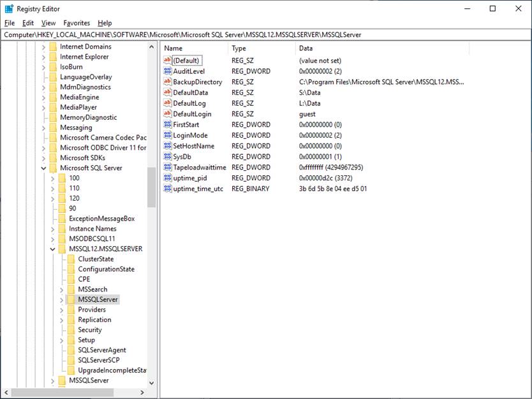Viewport: 532px width, 399px height.
Task: Expand the Messaging key
Action: pyautogui.click(x=43, y=128)
